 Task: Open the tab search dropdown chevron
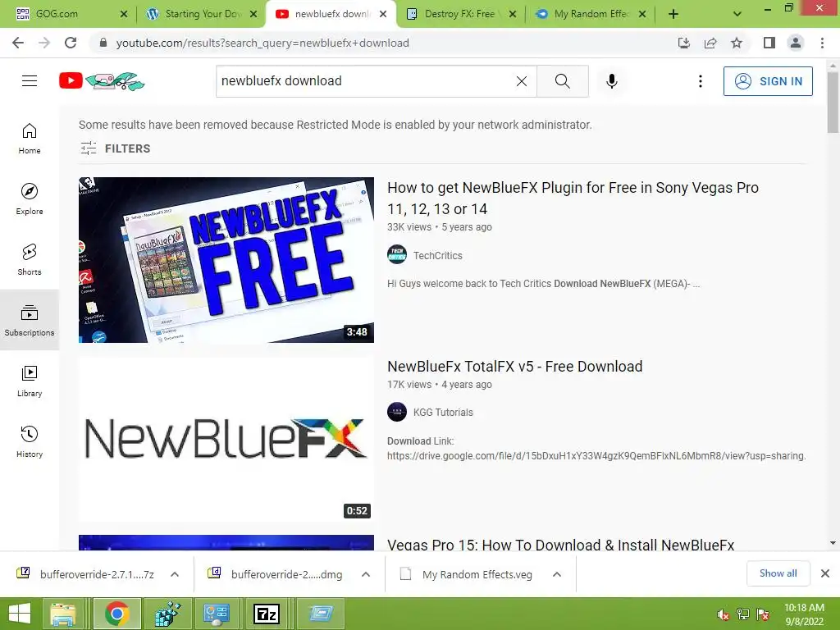click(x=737, y=14)
